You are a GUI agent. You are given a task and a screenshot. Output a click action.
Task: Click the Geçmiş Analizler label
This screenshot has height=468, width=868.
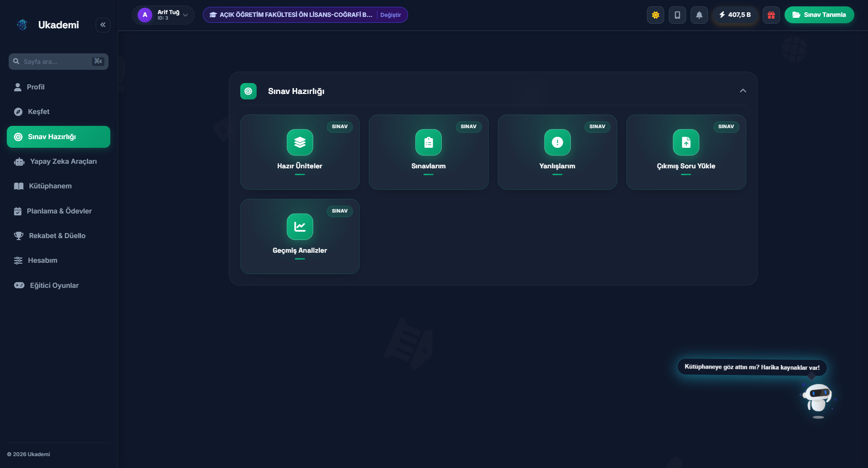(300, 250)
